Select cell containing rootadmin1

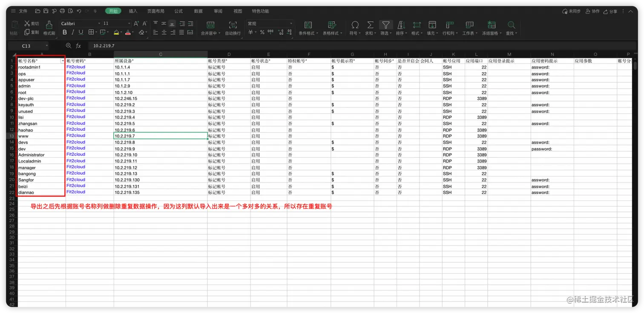pyautogui.click(x=41, y=67)
